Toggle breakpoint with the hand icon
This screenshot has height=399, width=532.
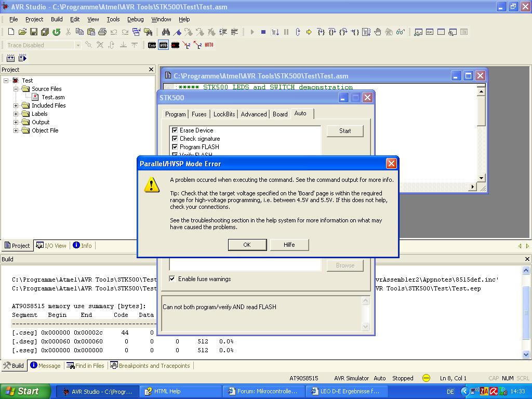point(378,32)
